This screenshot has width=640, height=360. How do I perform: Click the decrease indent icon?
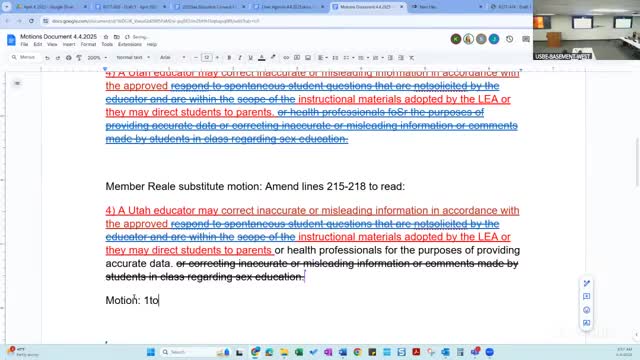click(391, 58)
